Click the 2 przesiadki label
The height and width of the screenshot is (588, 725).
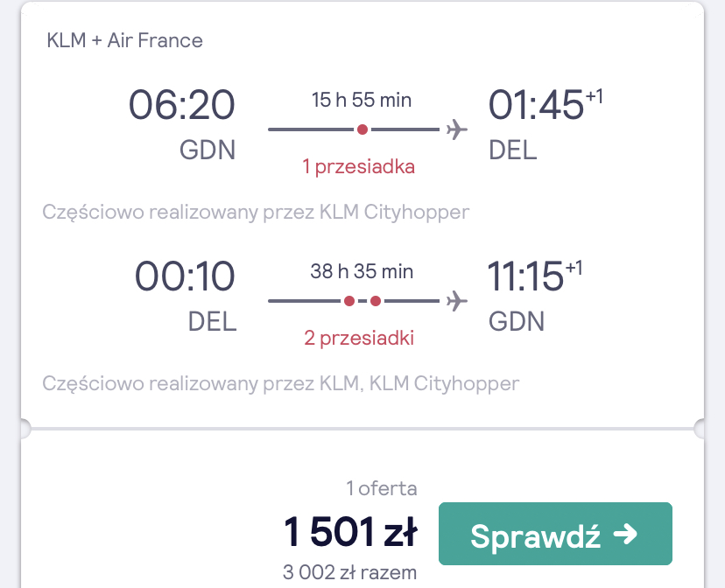pyautogui.click(x=359, y=338)
